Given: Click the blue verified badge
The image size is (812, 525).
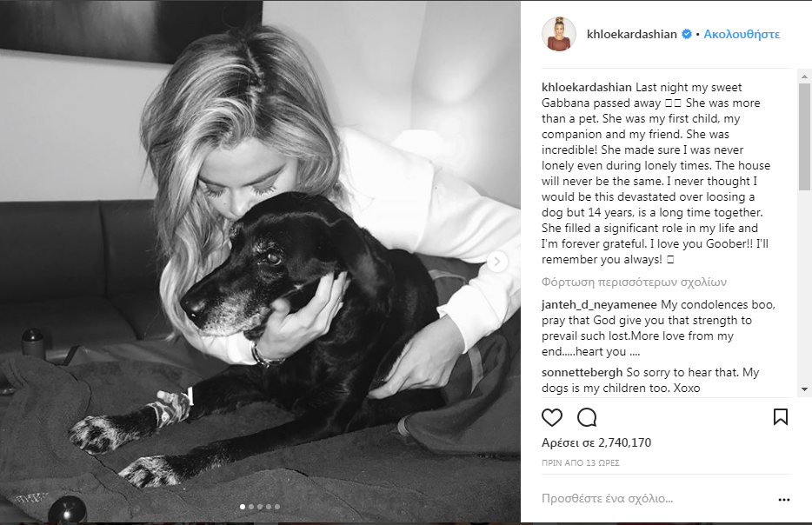Looking at the screenshot, I should 687,34.
